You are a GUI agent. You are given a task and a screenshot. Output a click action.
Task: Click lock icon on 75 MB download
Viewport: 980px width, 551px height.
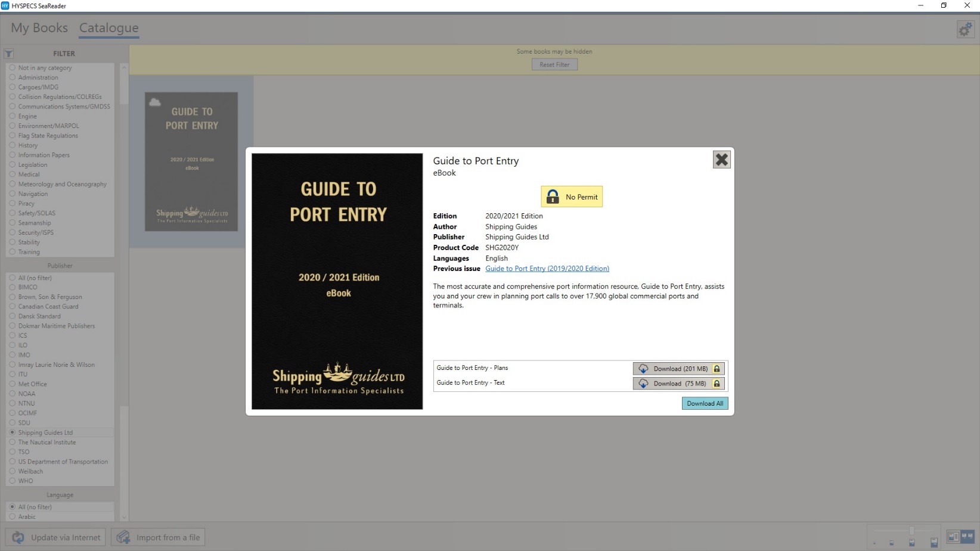[717, 384]
